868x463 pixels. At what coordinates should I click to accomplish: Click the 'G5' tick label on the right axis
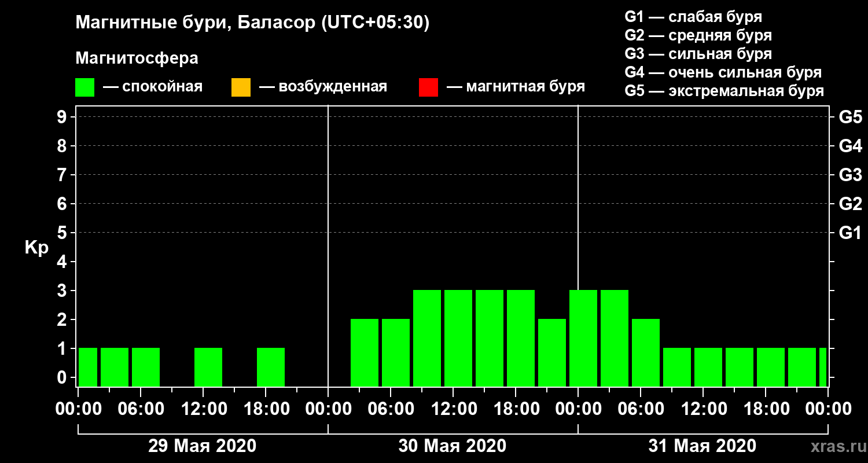pyautogui.click(x=851, y=117)
